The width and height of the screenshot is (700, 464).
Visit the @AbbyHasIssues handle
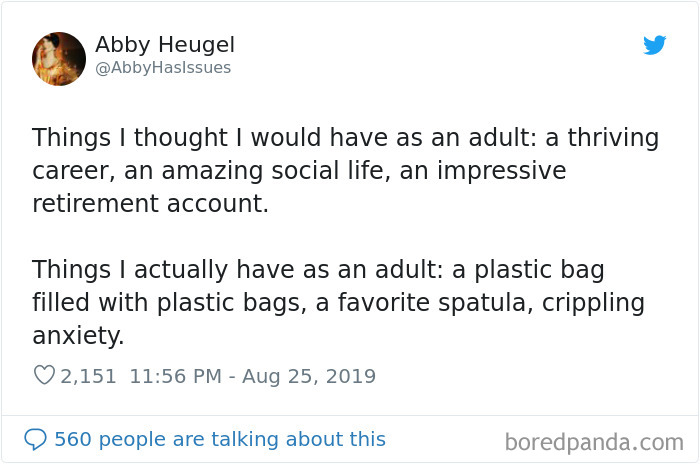[x=163, y=68]
